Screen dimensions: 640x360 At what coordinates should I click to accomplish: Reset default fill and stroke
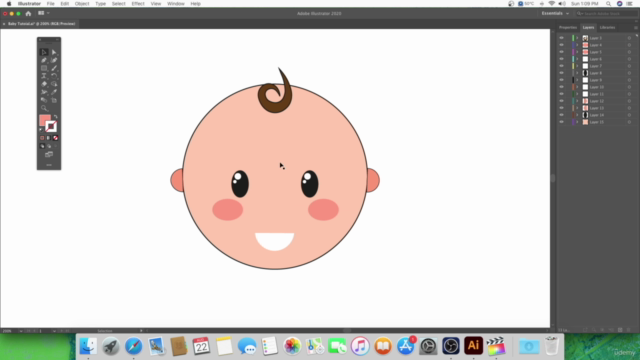click(x=41, y=130)
